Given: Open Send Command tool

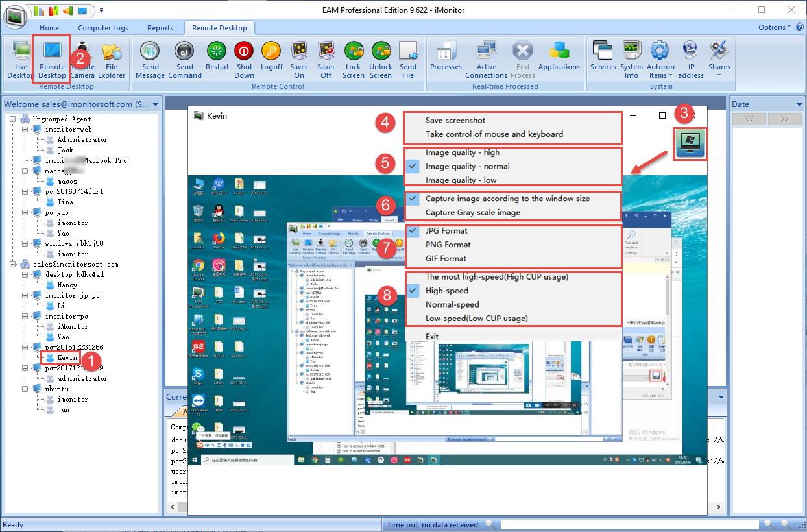Looking at the screenshot, I should pos(185,59).
